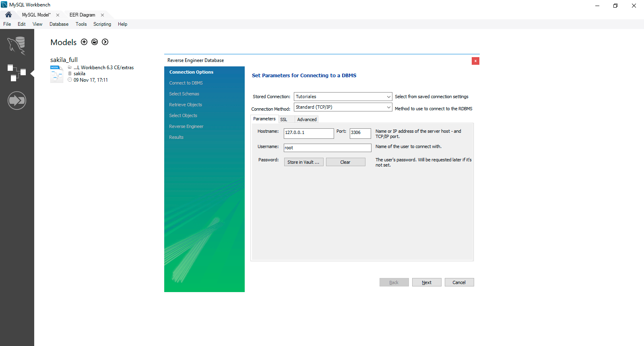
Task: Open the Models sidebar icon
Action: coord(17,73)
